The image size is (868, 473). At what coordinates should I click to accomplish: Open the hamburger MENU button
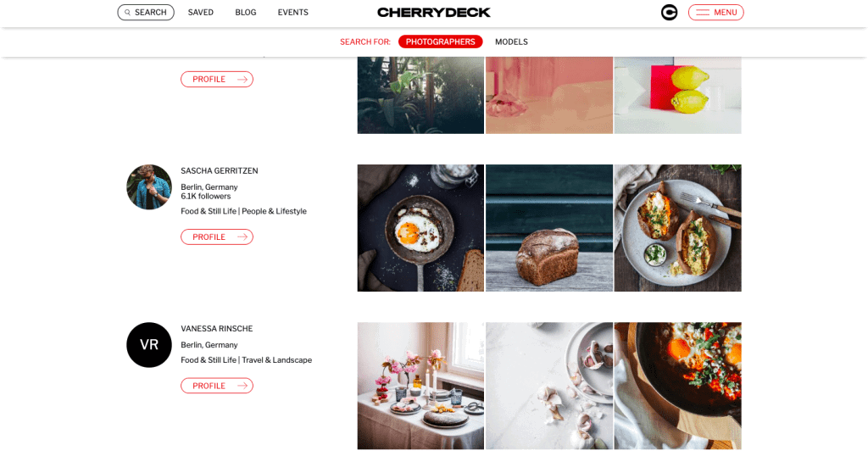[715, 12]
